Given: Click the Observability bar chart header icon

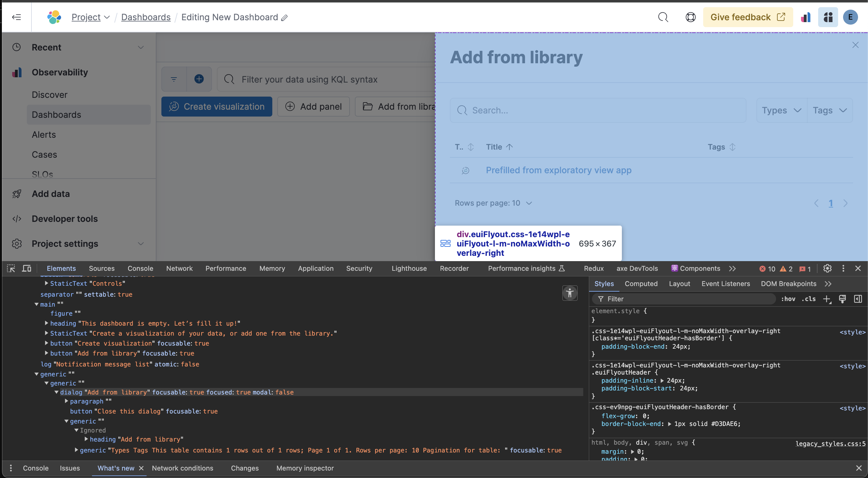Looking at the screenshot, I should 806,17.
